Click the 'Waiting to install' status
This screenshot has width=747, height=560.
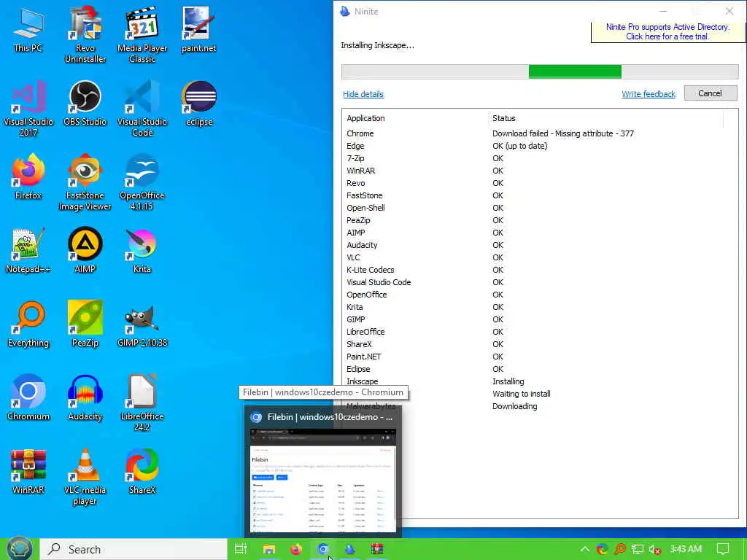521,393
